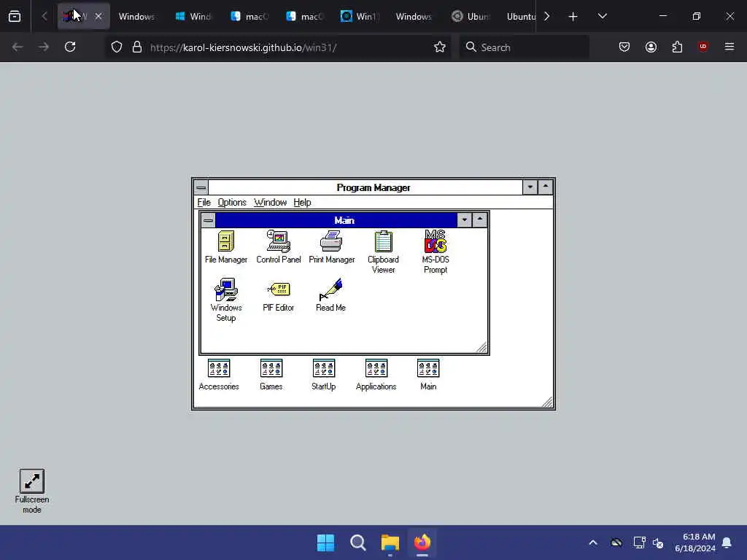The width and height of the screenshot is (747, 560).
Task: Open the Firefox application menu
Action: coord(729,47)
